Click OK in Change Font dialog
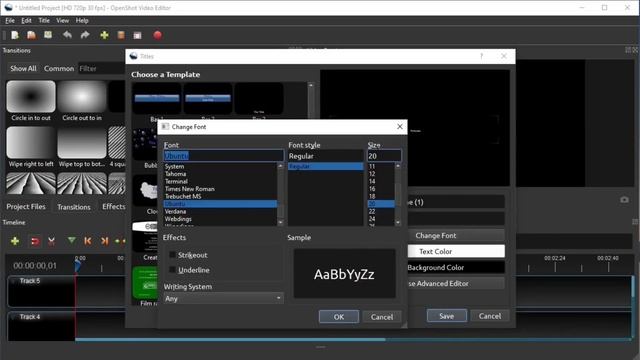This screenshot has height=360, width=640. coord(339,317)
